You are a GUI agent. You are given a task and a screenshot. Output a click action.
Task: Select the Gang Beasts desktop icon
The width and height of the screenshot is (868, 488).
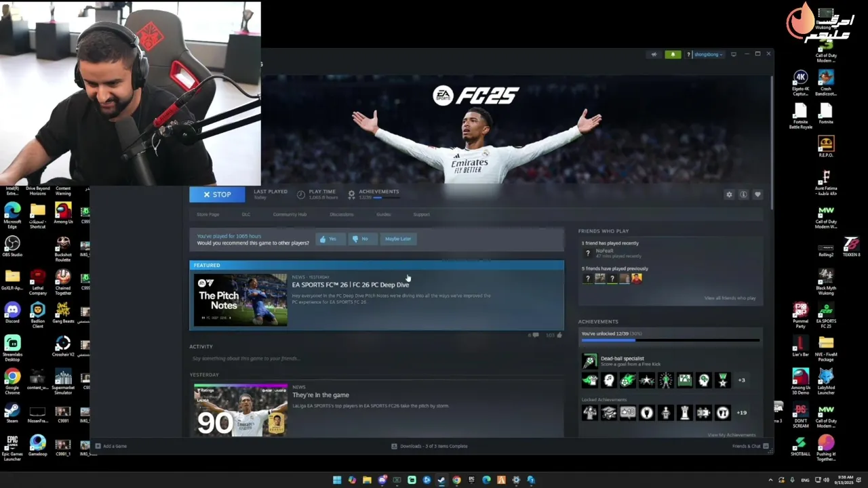pos(63,313)
